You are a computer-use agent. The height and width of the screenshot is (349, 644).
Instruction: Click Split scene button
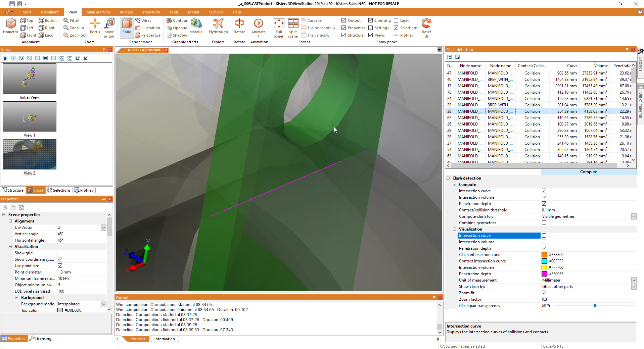coord(293,28)
